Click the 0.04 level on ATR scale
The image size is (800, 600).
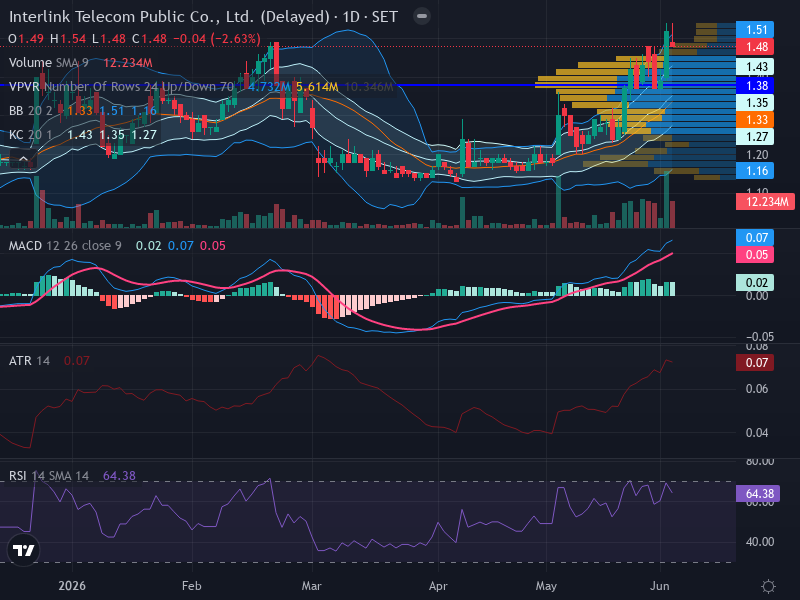pos(757,433)
